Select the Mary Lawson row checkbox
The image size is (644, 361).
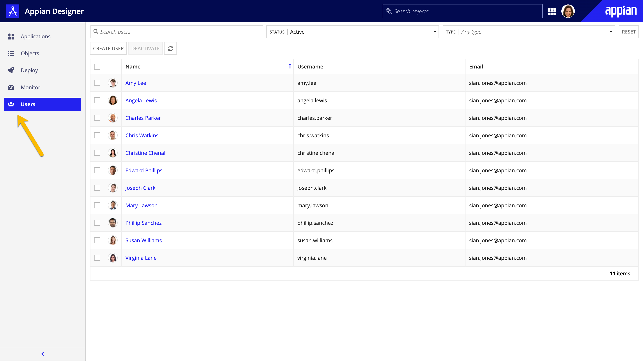tap(97, 205)
